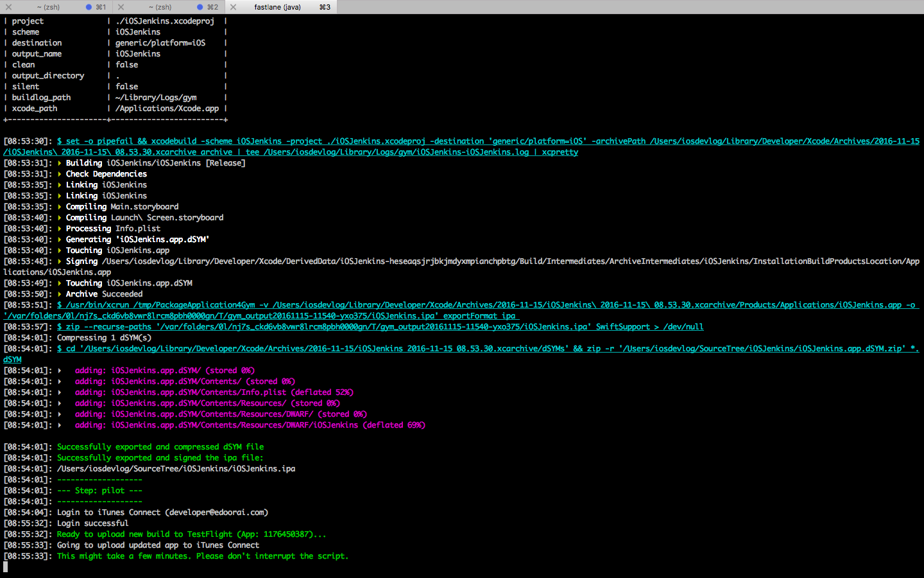Click the '/Users/iosdevlog/SourceTree/iOSJenkins/iOSJenkins.ipa' path
The image size is (924, 578).
click(x=176, y=469)
